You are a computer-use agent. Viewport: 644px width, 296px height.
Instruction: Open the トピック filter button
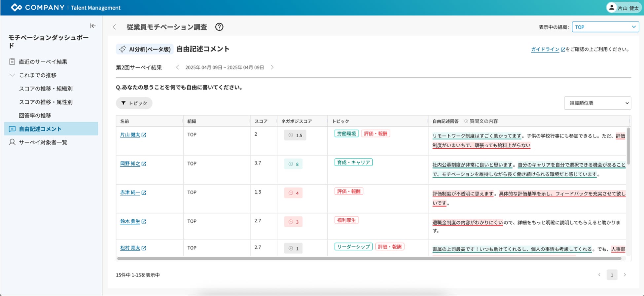click(134, 103)
